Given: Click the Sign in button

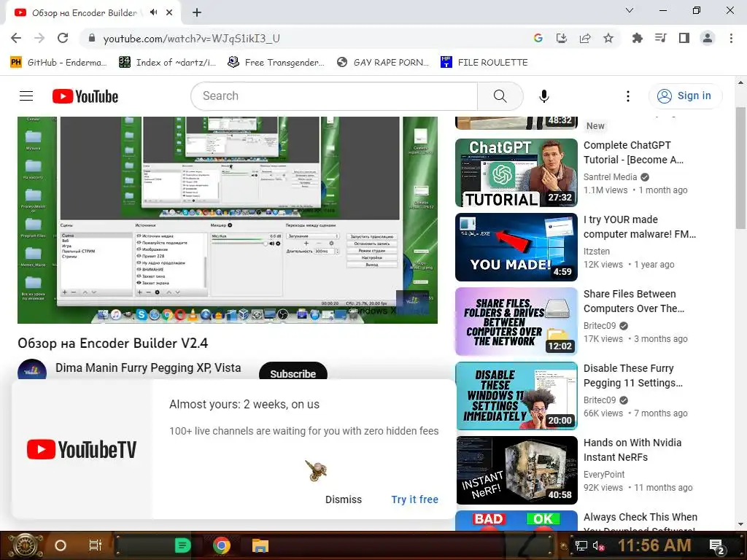Looking at the screenshot, I should coord(685,96).
